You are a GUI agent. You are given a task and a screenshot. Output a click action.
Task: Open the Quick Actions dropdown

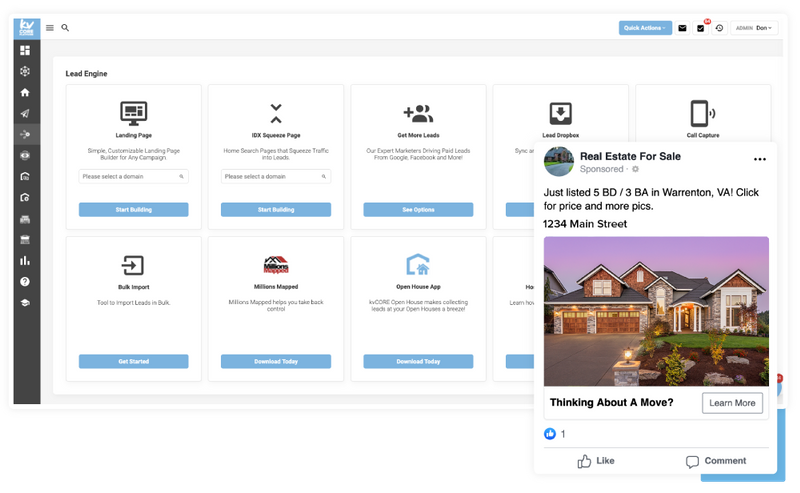(645, 28)
